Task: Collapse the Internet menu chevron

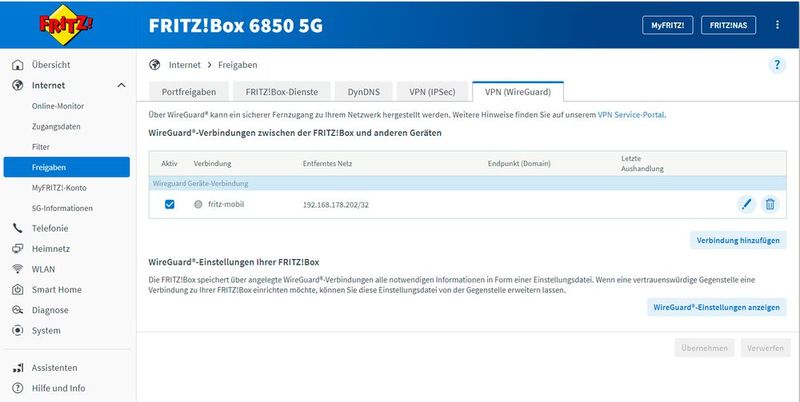Action: pyautogui.click(x=121, y=85)
